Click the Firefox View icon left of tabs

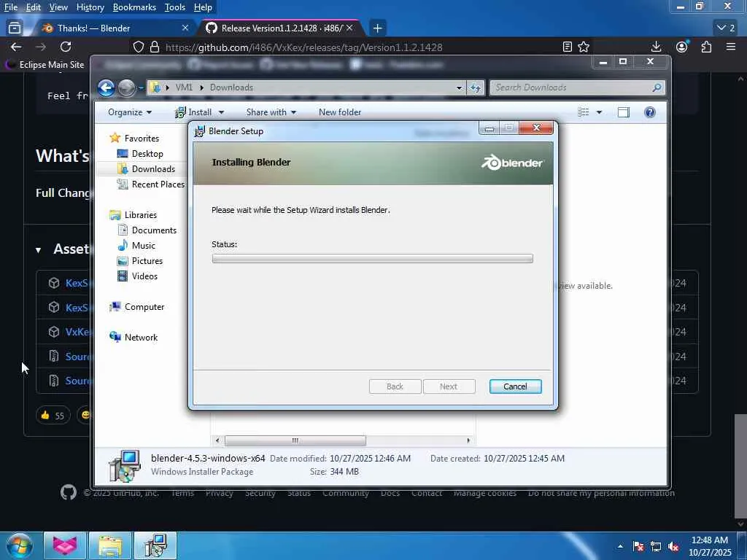coord(15,28)
